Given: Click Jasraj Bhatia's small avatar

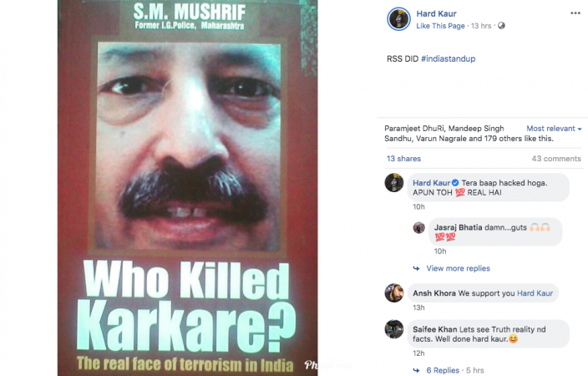Looking at the screenshot, I should pos(419,227).
